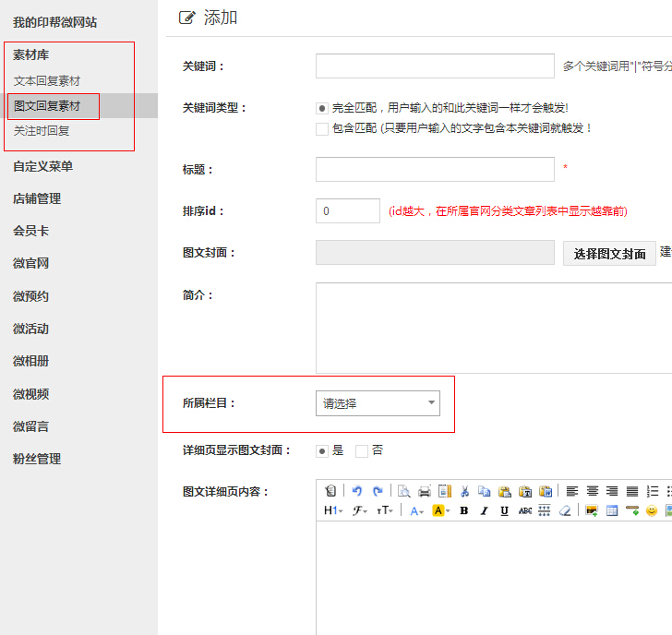672x635 pixels.
Task: Apply underline formatting in editor
Action: point(504,510)
